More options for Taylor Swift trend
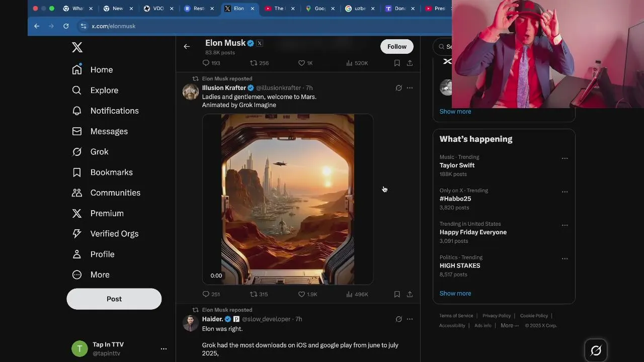The width and height of the screenshot is (644, 362). click(565, 158)
